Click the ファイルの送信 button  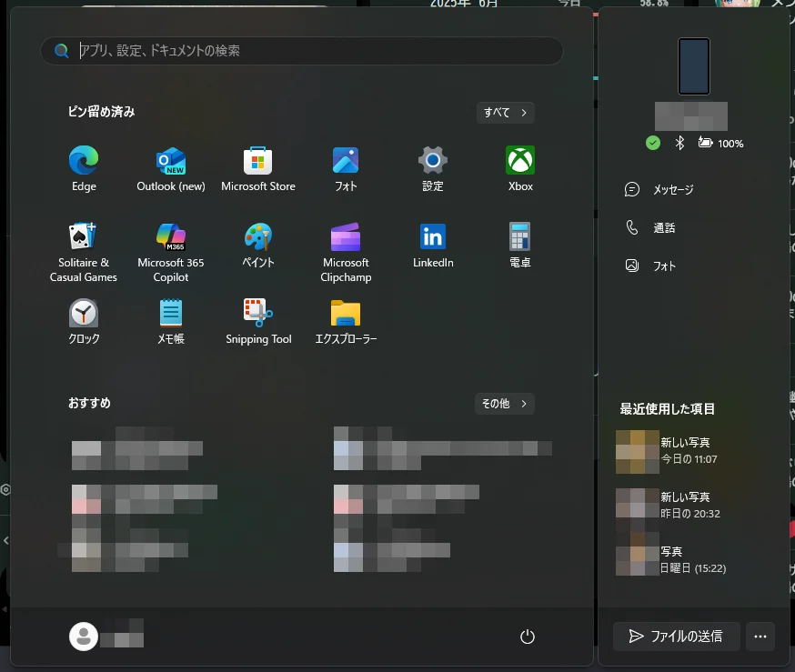click(x=675, y=637)
